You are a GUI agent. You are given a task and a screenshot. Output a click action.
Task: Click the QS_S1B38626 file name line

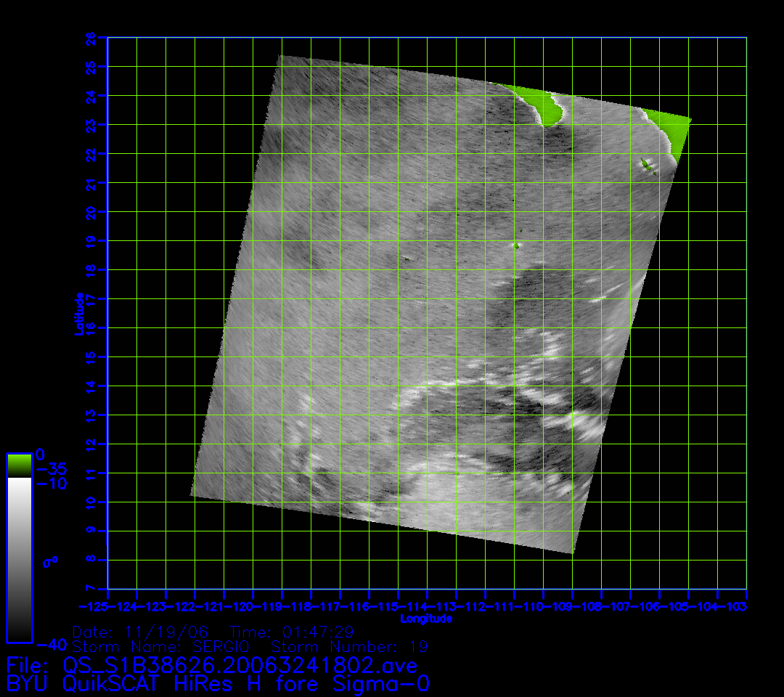(212, 664)
